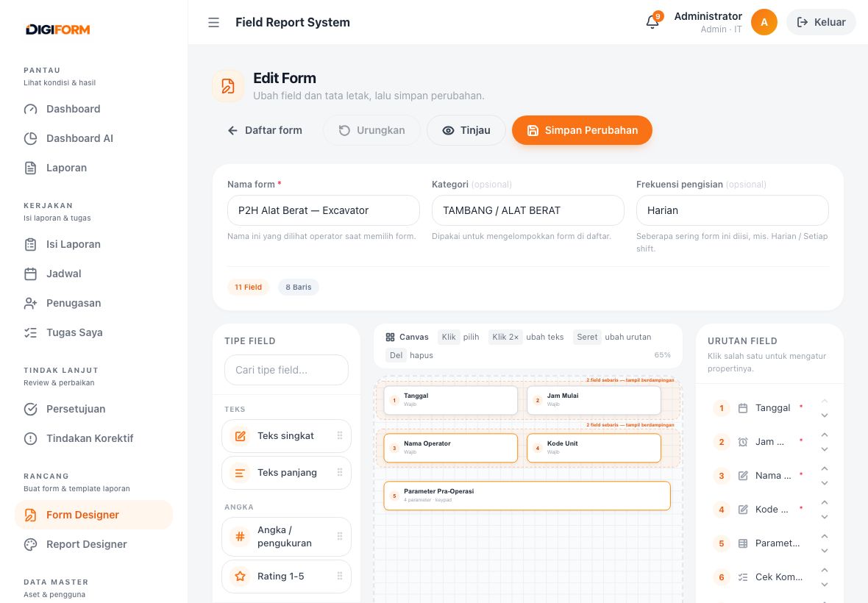Open the notifications bell icon

[x=652, y=22]
